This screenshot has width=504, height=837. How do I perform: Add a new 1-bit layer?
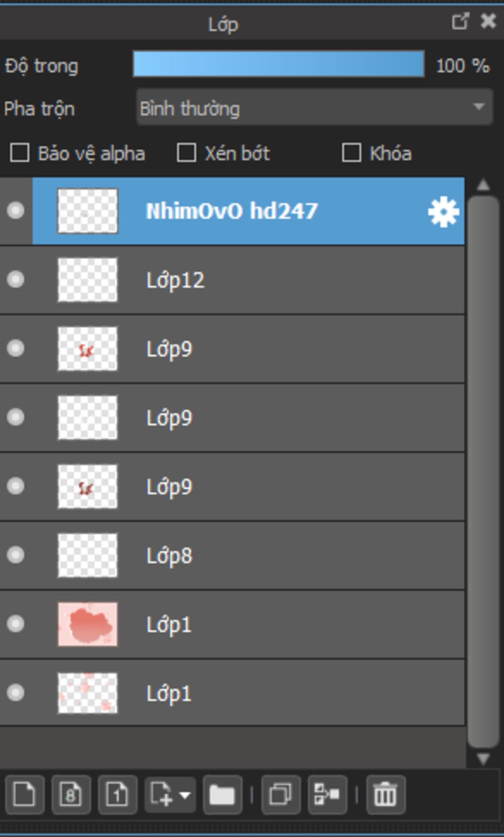pyautogui.click(x=117, y=795)
